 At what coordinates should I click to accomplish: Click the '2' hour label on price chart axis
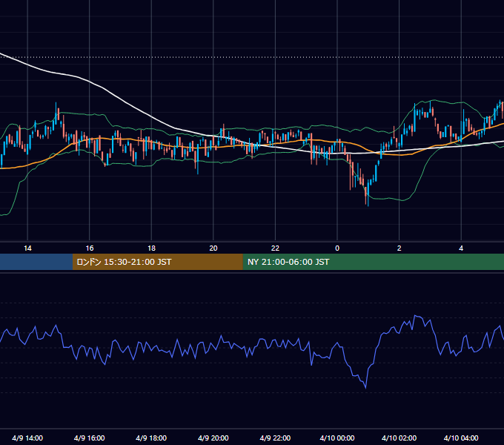point(399,248)
